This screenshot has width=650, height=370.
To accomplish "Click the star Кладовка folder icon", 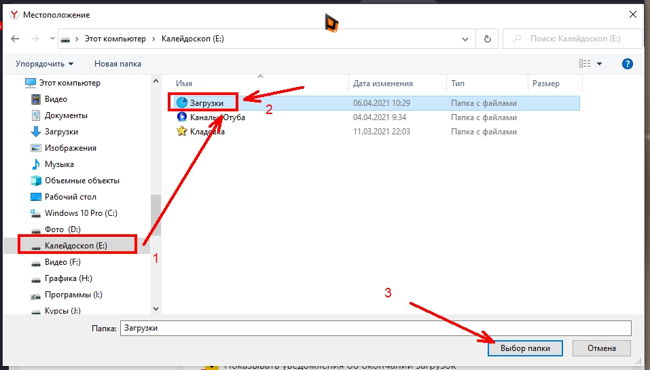I will 182,131.
